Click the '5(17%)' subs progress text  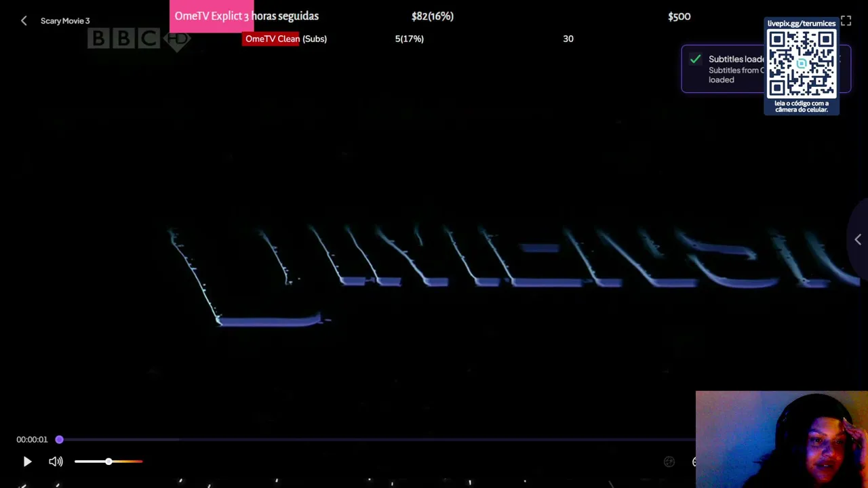(x=410, y=39)
